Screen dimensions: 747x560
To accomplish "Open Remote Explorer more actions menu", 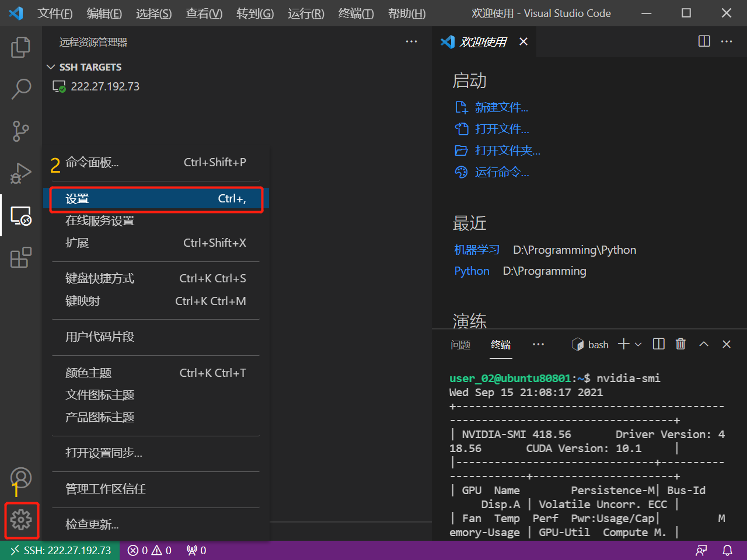I will [x=411, y=41].
